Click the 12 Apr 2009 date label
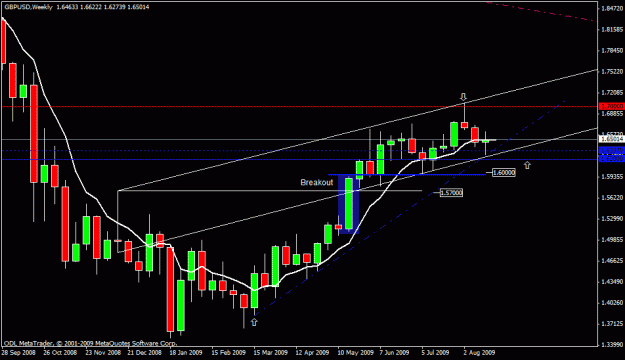 tap(312, 353)
